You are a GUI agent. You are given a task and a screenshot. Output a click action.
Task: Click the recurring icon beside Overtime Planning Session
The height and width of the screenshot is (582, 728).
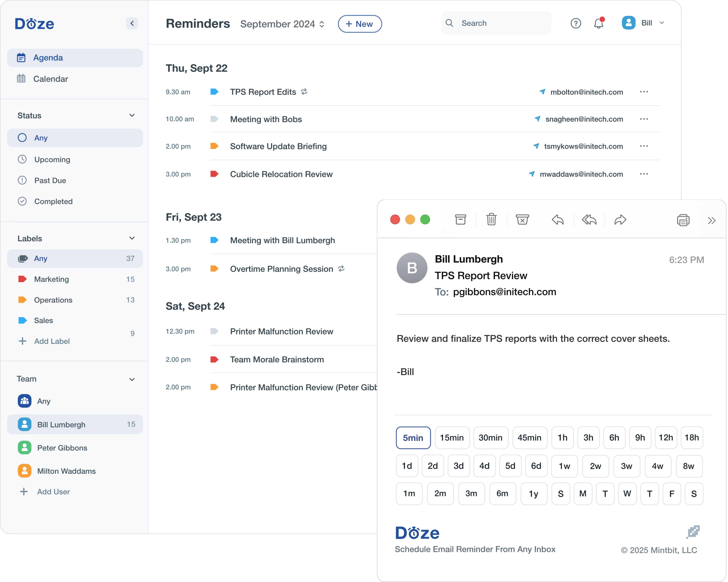[x=341, y=269]
